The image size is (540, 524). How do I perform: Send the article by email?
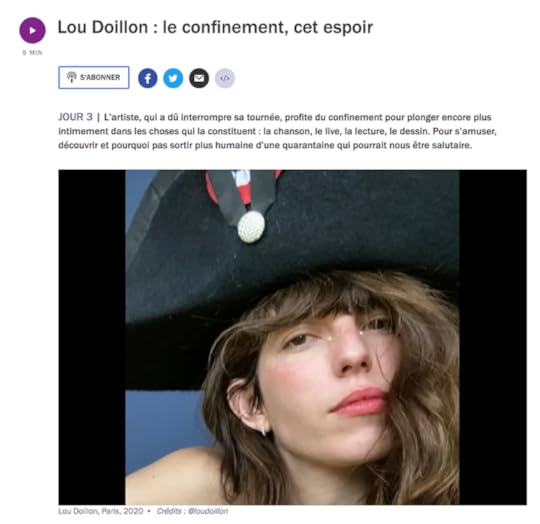click(x=199, y=78)
